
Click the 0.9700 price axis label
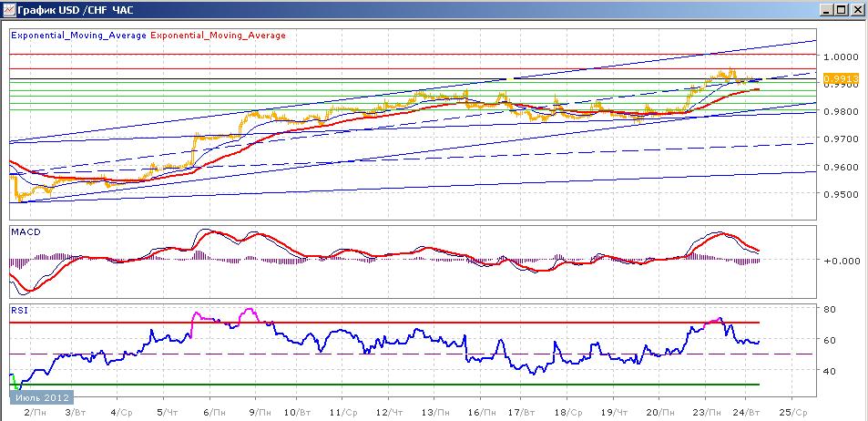click(841, 139)
